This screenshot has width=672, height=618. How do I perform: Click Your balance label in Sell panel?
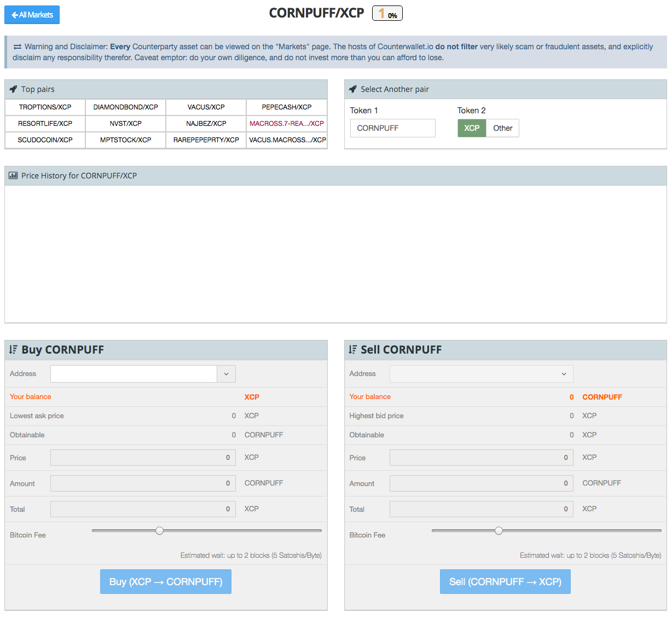click(x=370, y=397)
